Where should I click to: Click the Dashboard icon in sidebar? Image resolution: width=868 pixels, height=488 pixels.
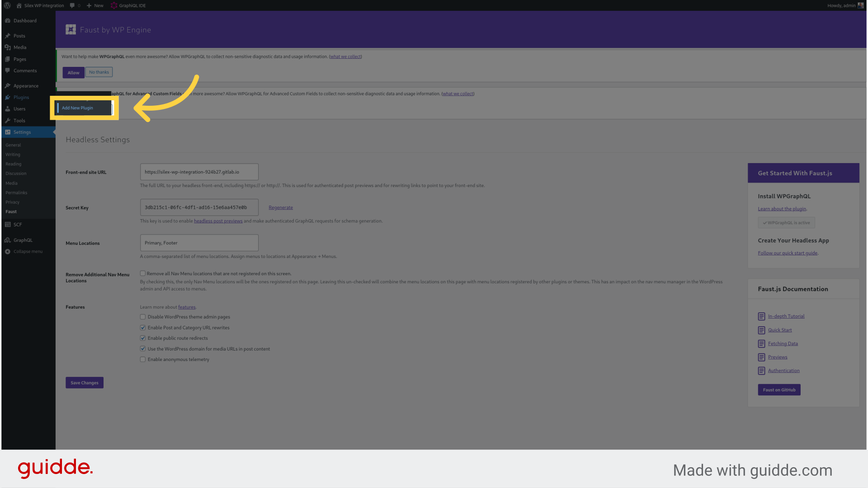coord(8,20)
